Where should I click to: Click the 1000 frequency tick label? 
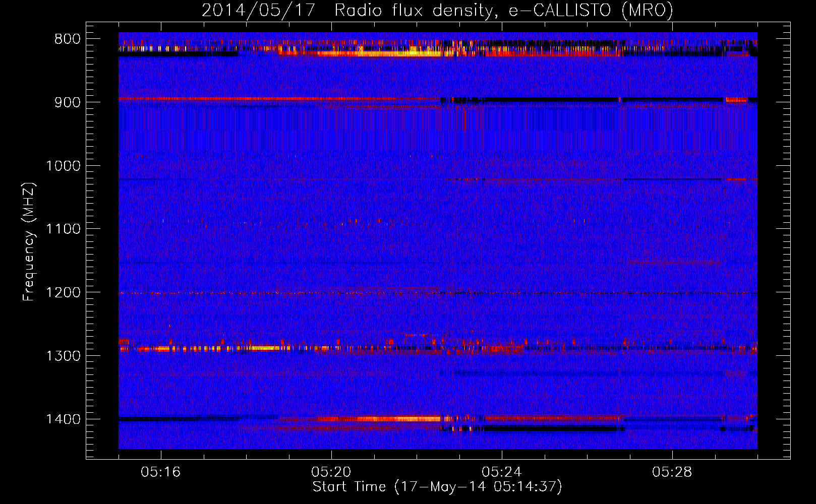63,166
